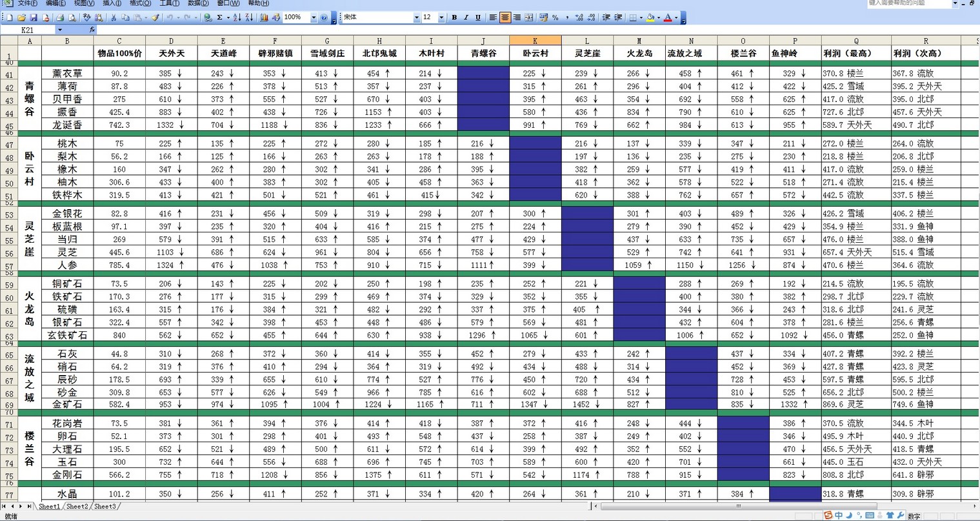Open a file with the folder icon
The width and height of the screenshot is (980, 521).
(21, 17)
